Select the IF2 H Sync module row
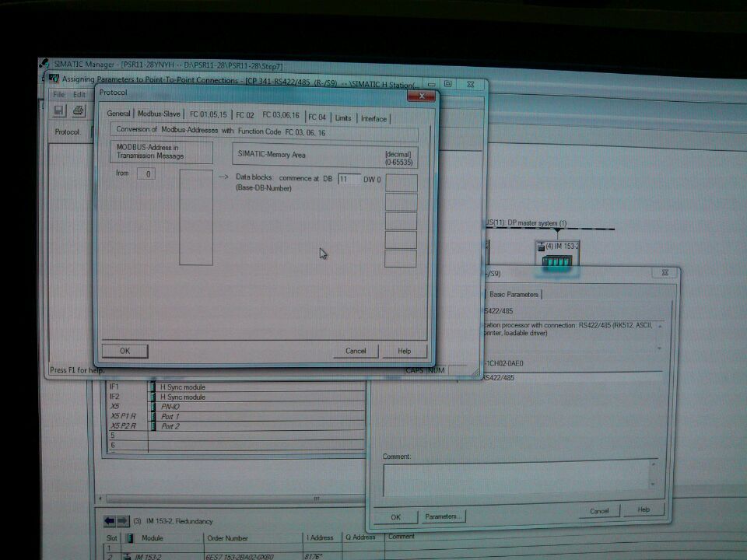747x560 pixels. click(235, 397)
